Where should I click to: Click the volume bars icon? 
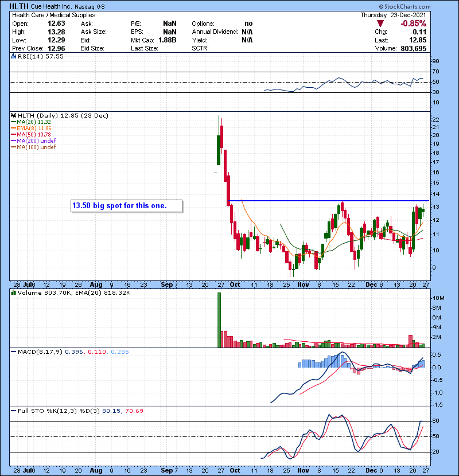pyautogui.click(x=13, y=292)
